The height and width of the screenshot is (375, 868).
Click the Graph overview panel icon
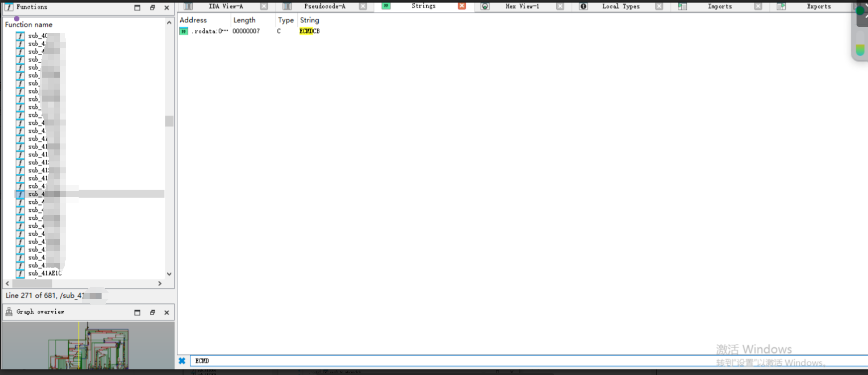pos(9,312)
